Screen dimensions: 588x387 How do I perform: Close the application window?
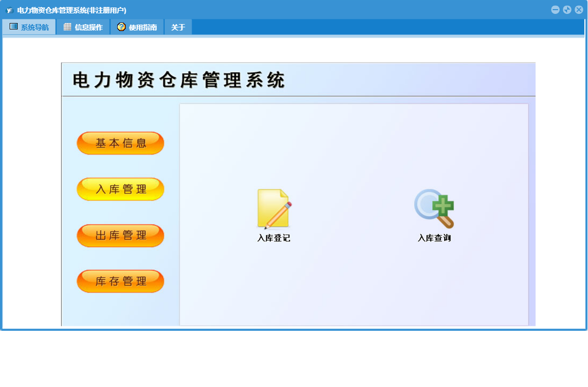point(578,10)
